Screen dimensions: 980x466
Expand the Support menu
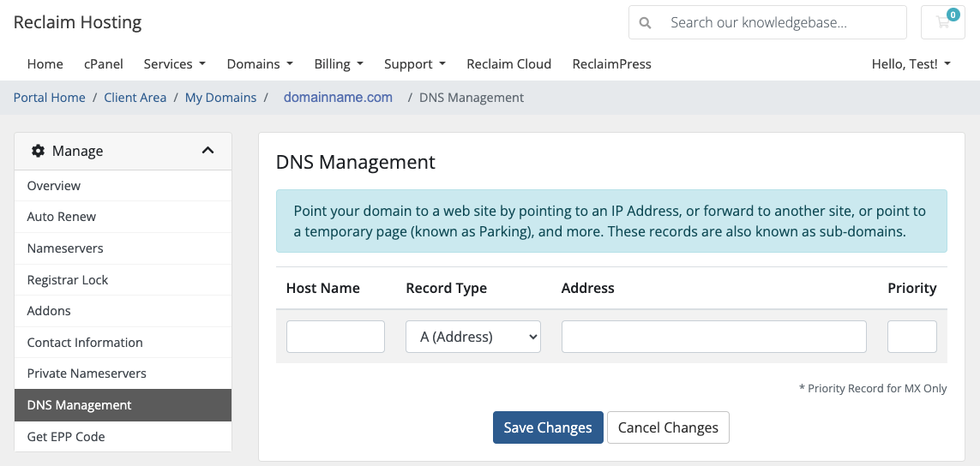coord(415,63)
